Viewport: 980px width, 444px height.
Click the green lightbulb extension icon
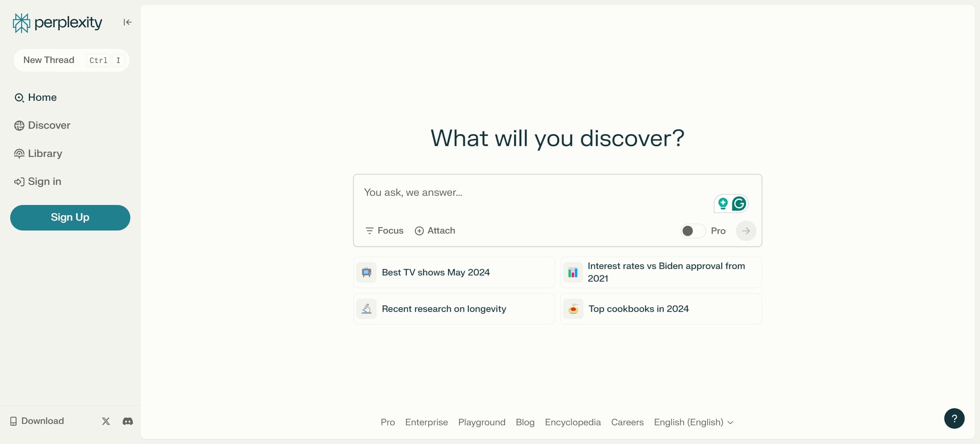[x=723, y=203]
